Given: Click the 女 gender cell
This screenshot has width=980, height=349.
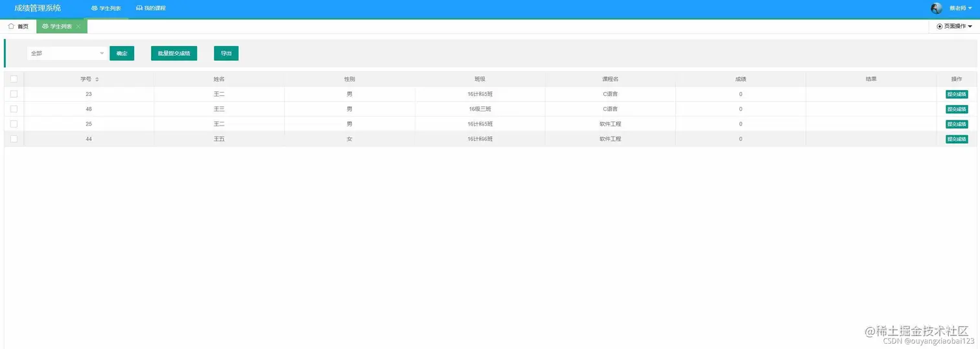Looking at the screenshot, I should coord(349,139).
